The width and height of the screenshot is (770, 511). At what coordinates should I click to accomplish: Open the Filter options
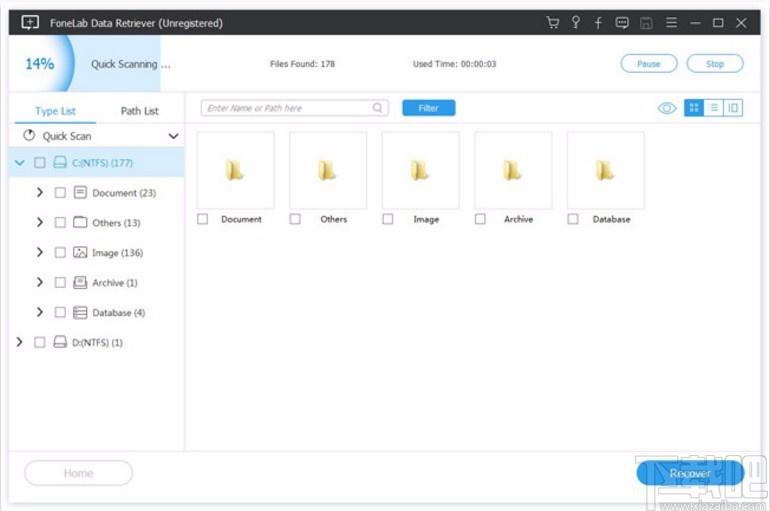point(429,108)
